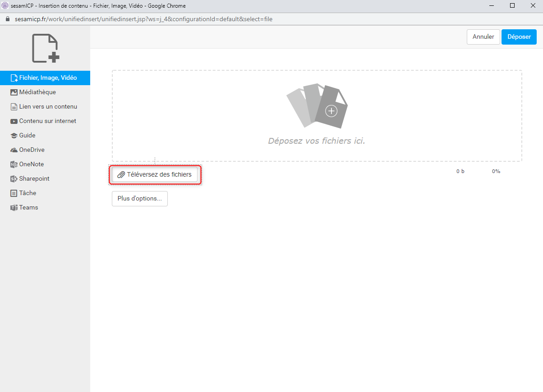543x392 pixels.
Task: Click the Teams icon in sidebar
Action: [x=14, y=208]
